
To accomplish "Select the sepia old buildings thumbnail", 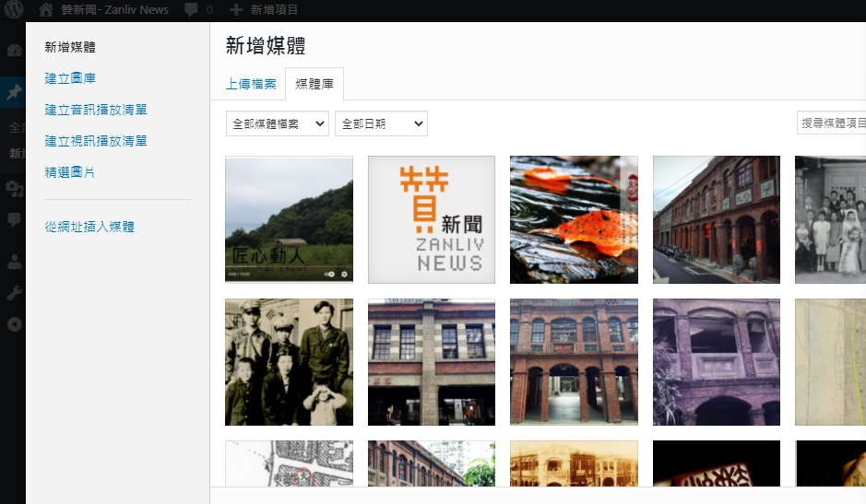I will pos(574,463).
